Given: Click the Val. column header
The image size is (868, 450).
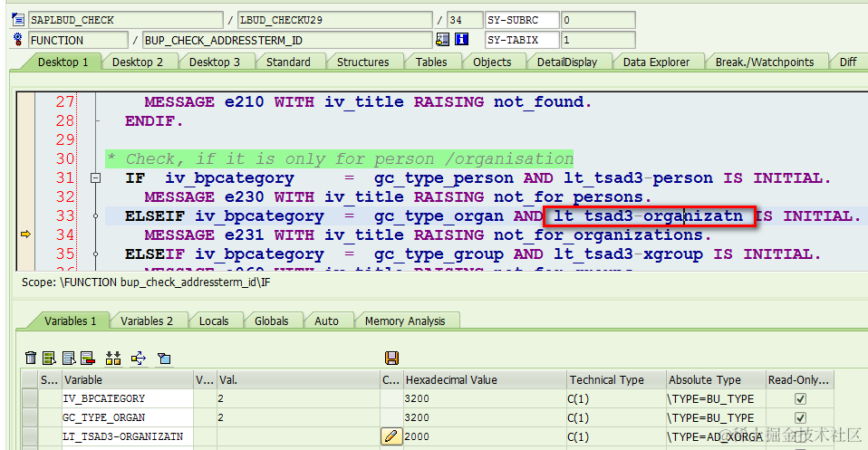Looking at the screenshot, I should tap(298, 379).
